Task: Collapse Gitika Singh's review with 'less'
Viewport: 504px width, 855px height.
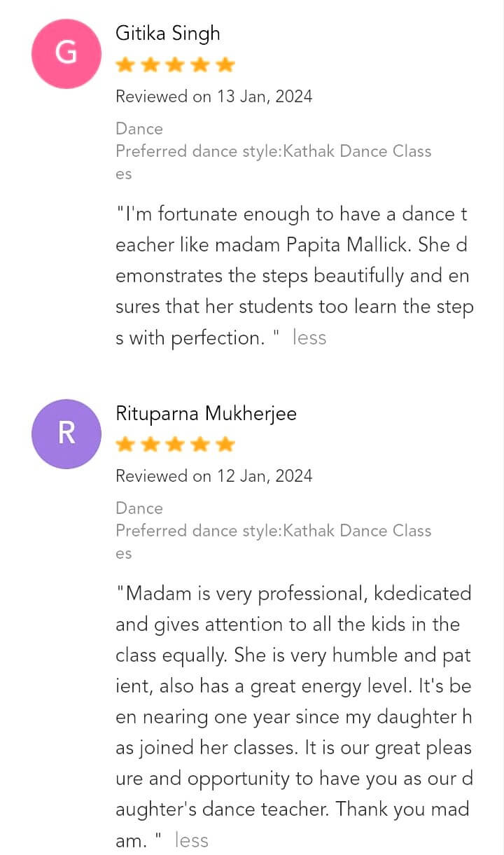Action: pos(309,338)
